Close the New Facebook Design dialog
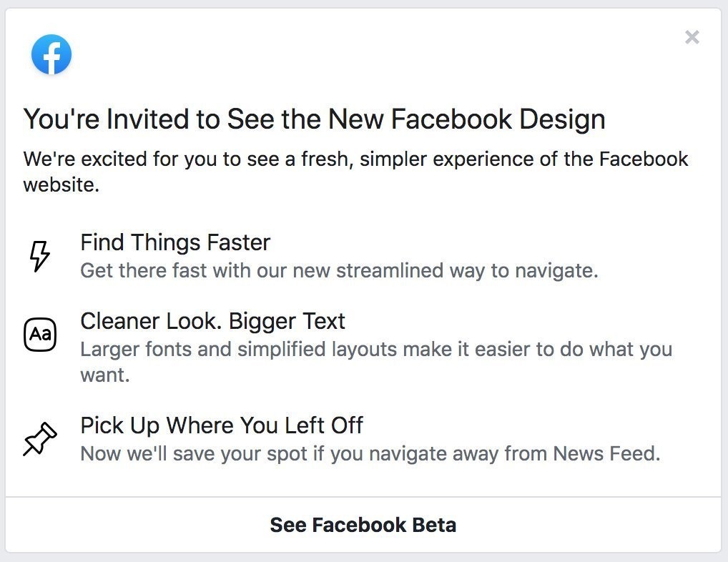Viewport: 728px width, 562px height. coord(692,37)
